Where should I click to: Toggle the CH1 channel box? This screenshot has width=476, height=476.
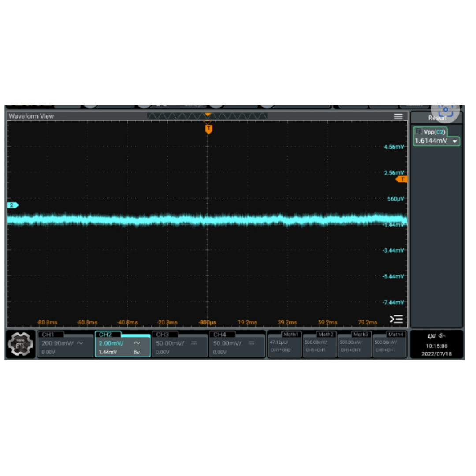click(x=65, y=344)
